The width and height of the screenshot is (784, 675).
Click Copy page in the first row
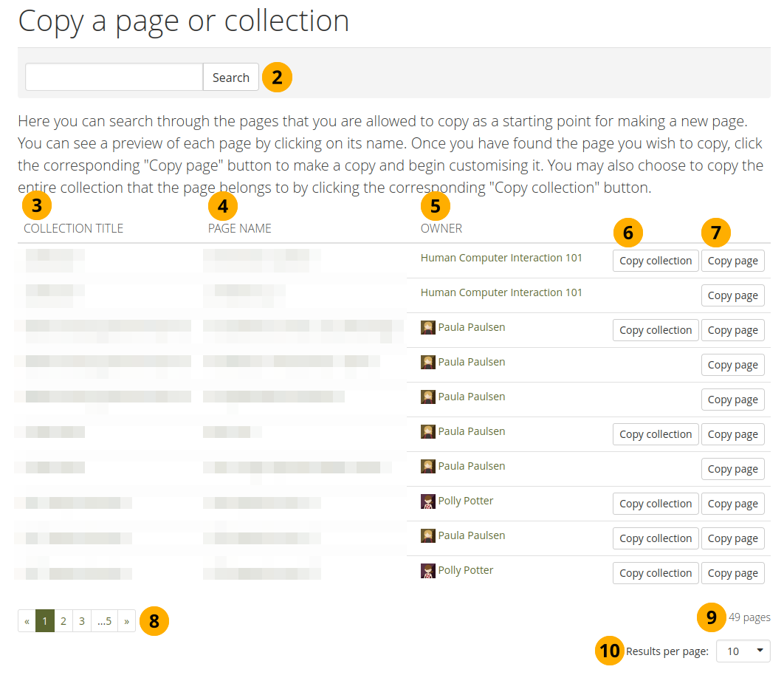tap(732, 261)
